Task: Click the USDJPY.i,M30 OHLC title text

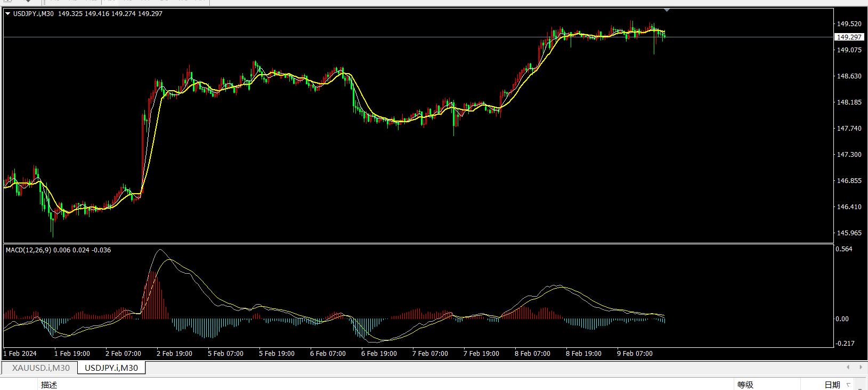Action: pyautogui.click(x=87, y=14)
